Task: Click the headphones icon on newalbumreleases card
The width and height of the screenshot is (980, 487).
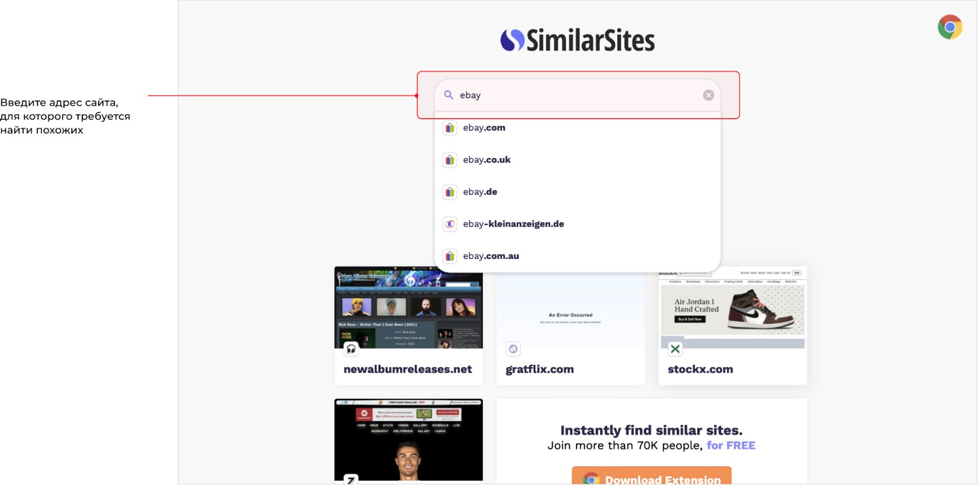Action: pos(351,349)
